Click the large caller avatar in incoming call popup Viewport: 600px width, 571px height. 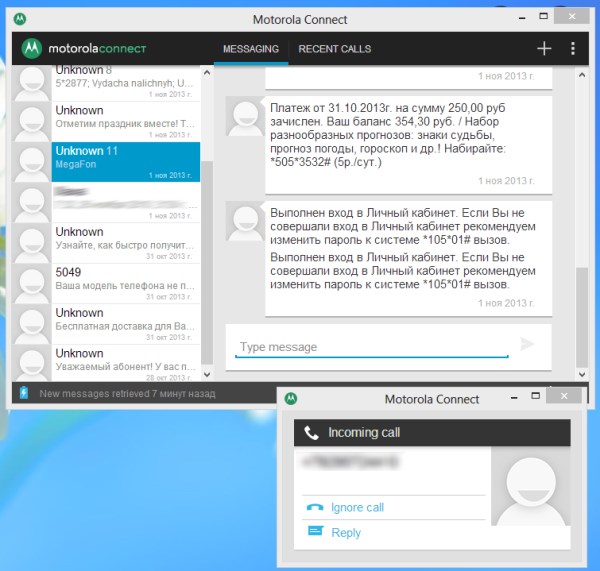pyautogui.click(x=531, y=486)
